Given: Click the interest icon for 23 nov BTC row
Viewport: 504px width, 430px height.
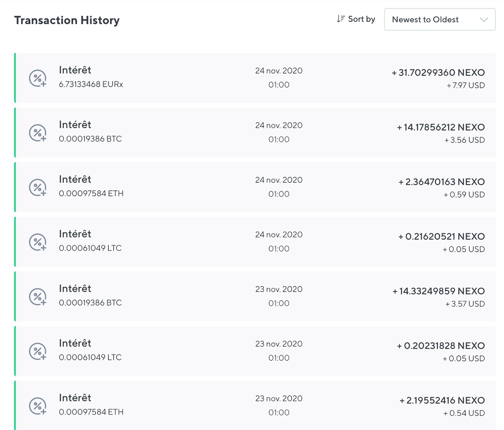Looking at the screenshot, I should tap(38, 296).
